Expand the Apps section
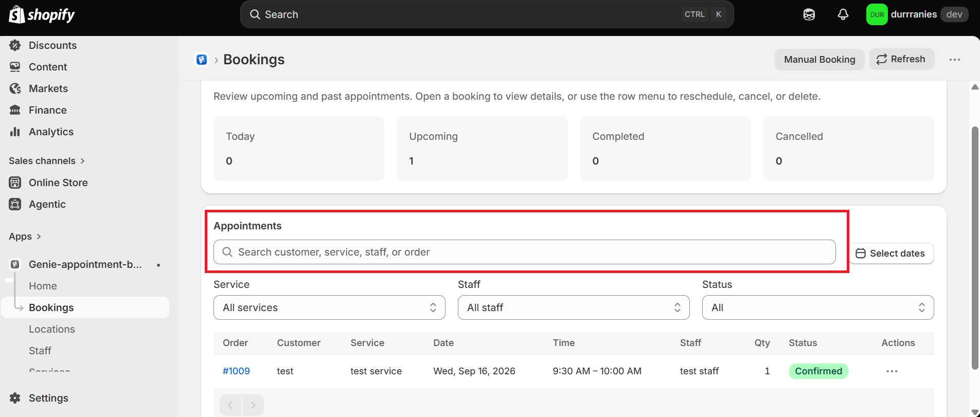 25,237
